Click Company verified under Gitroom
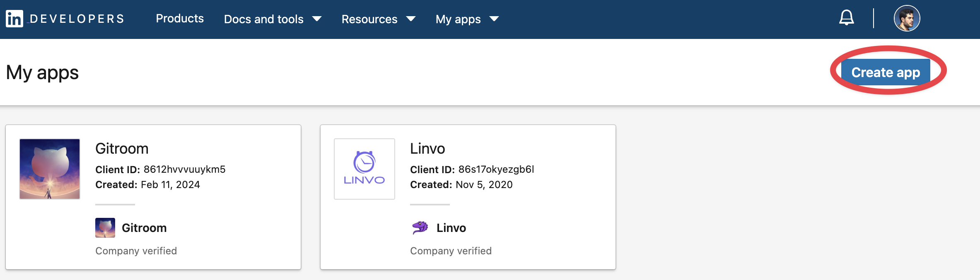Viewport: 980px width, 280px height. [136, 251]
